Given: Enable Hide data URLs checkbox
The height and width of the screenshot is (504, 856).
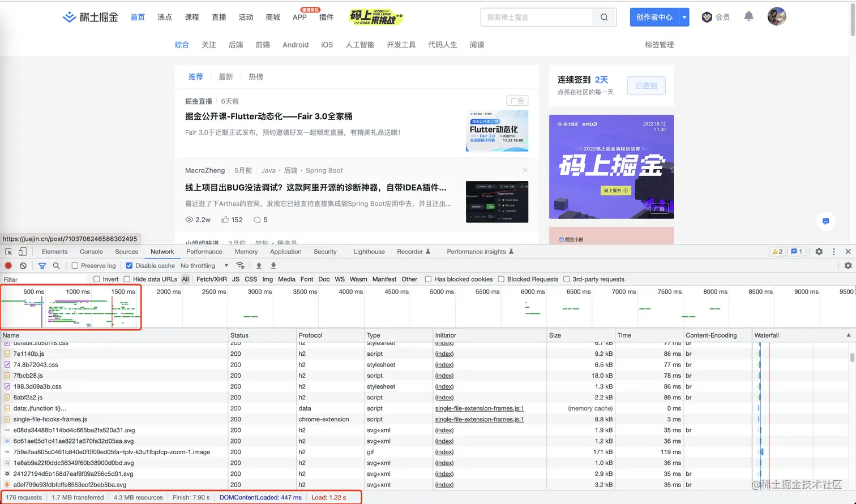Looking at the screenshot, I should tap(127, 279).
